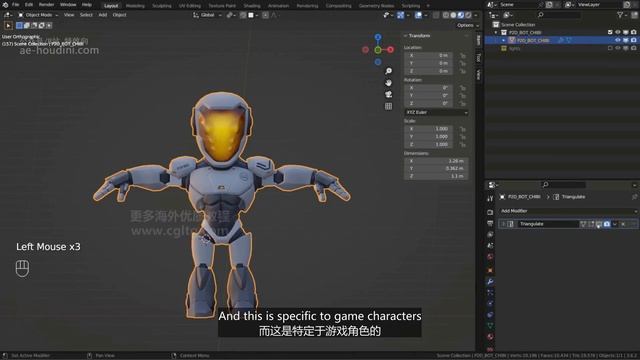Screen dimensions: 640x360
Task: Open the View sidebar tab
Action: [479, 75]
